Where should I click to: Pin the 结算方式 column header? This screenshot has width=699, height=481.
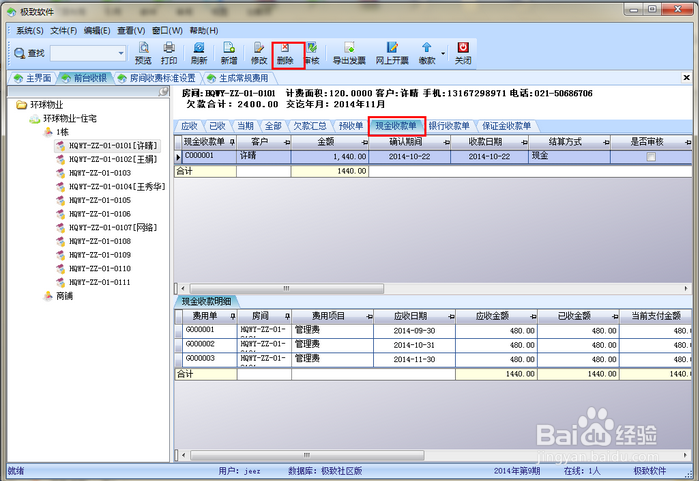(x=606, y=142)
